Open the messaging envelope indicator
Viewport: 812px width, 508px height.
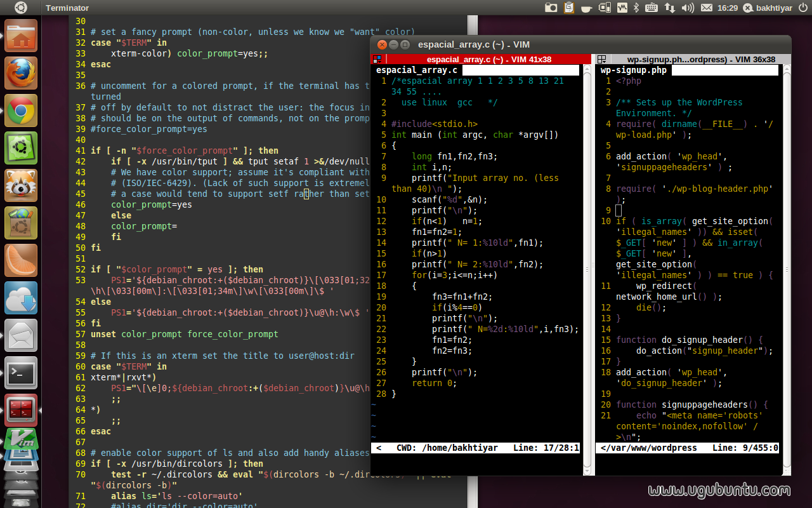point(706,8)
